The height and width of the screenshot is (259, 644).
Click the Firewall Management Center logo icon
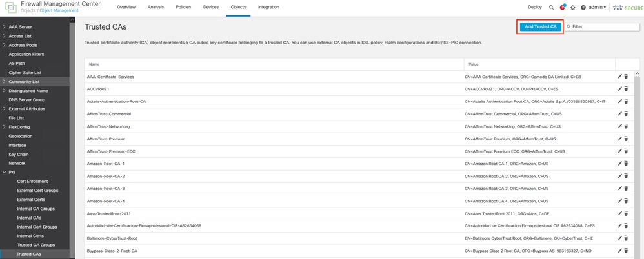(x=11, y=7)
